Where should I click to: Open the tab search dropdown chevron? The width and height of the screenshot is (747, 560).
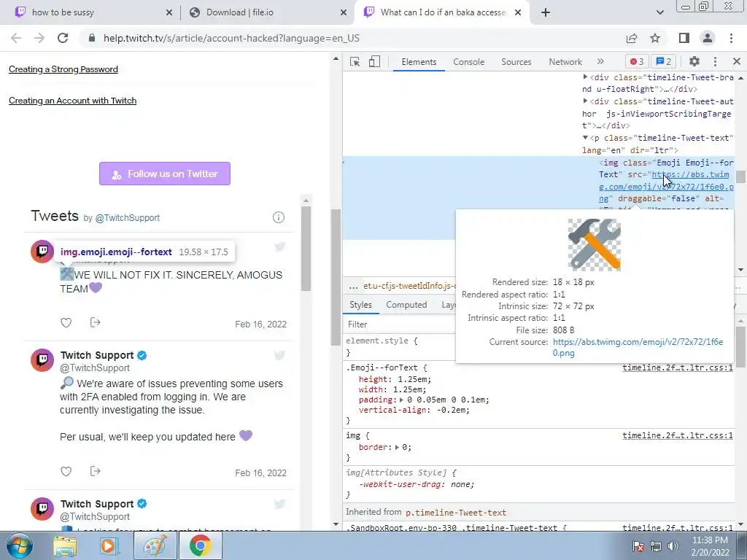pyautogui.click(x=659, y=12)
